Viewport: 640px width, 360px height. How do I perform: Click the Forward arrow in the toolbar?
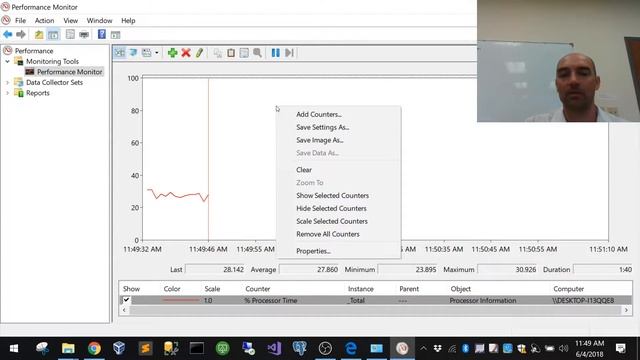click(x=21, y=35)
